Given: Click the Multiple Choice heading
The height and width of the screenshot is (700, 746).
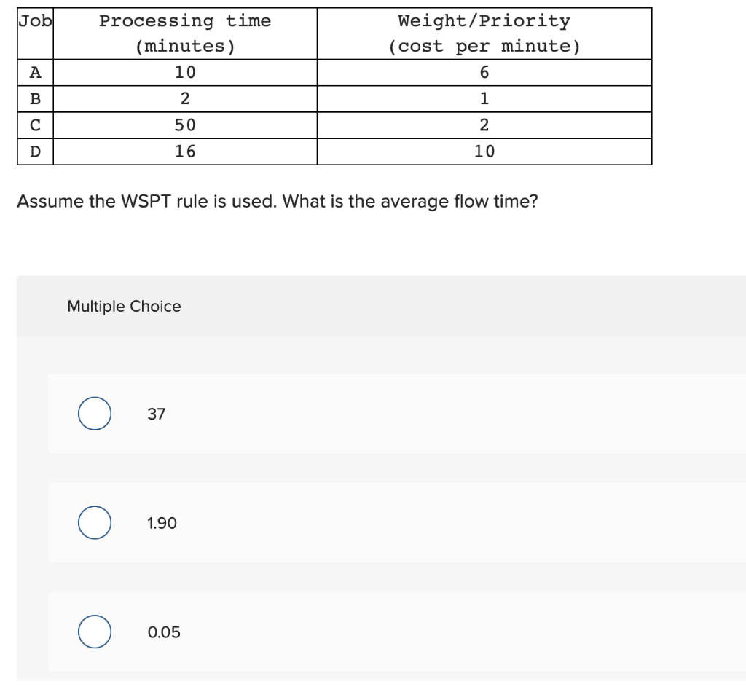Looking at the screenshot, I should [124, 307].
